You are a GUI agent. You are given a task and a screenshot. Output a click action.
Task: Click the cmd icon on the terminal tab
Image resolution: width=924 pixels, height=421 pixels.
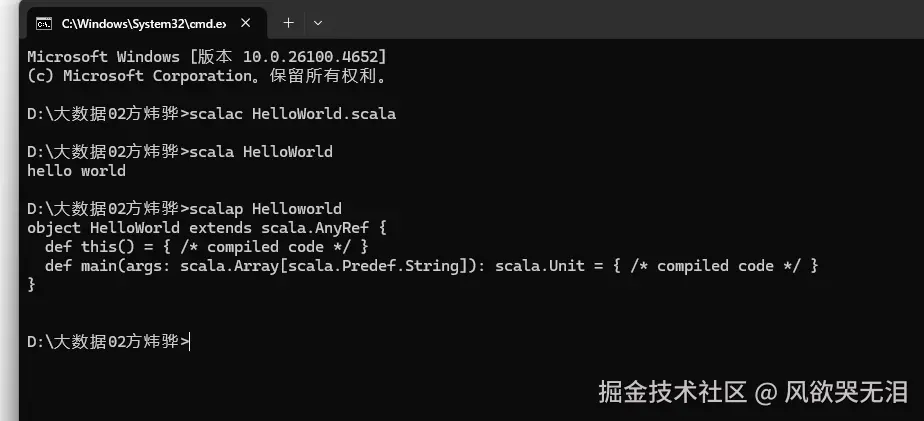pos(44,24)
